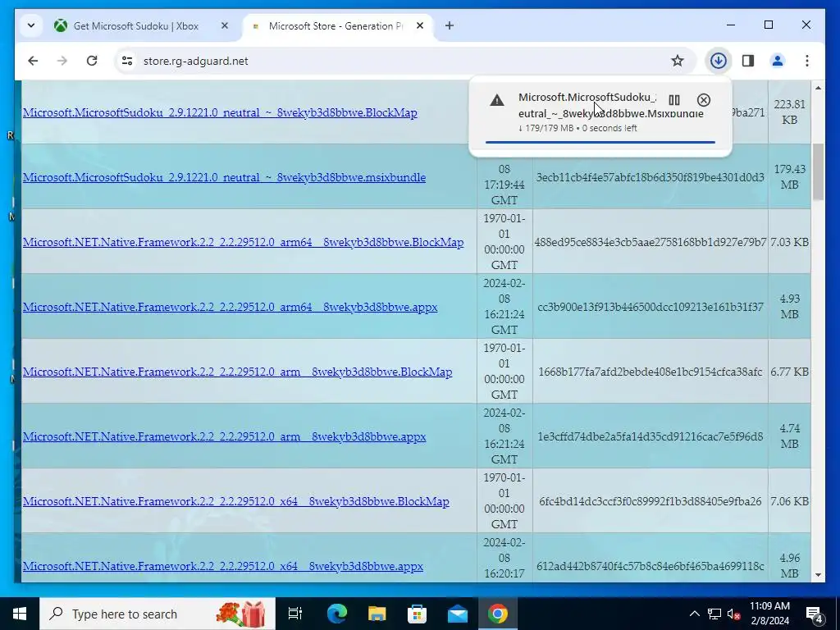Open Task View from the taskbar
840x630 pixels.
295,614
